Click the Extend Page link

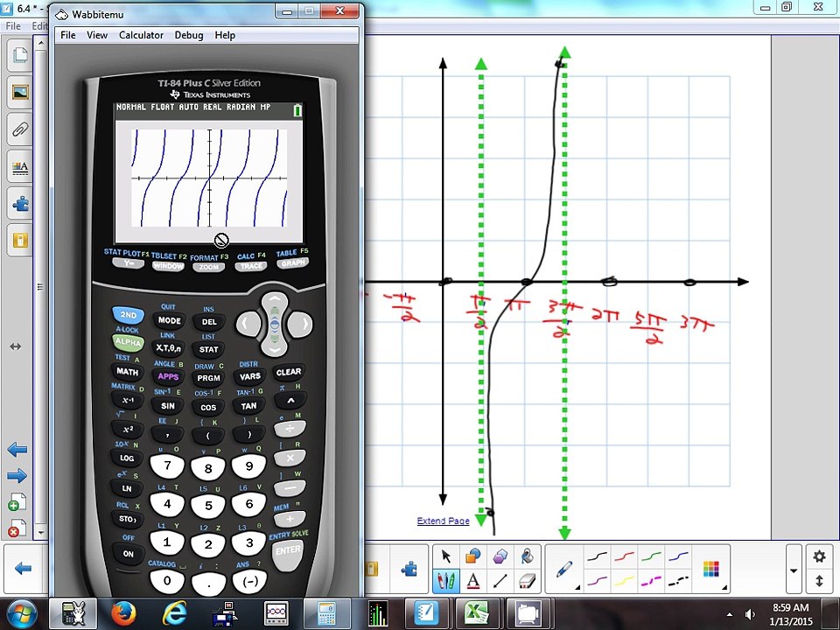[x=443, y=521]
